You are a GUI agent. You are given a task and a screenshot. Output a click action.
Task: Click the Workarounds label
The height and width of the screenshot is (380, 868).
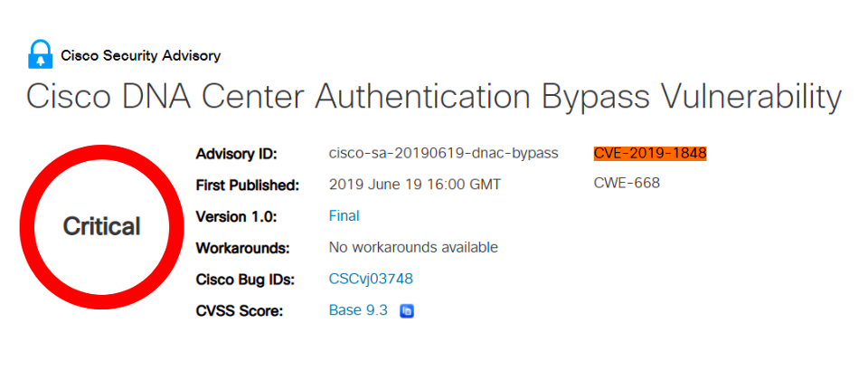243,248
